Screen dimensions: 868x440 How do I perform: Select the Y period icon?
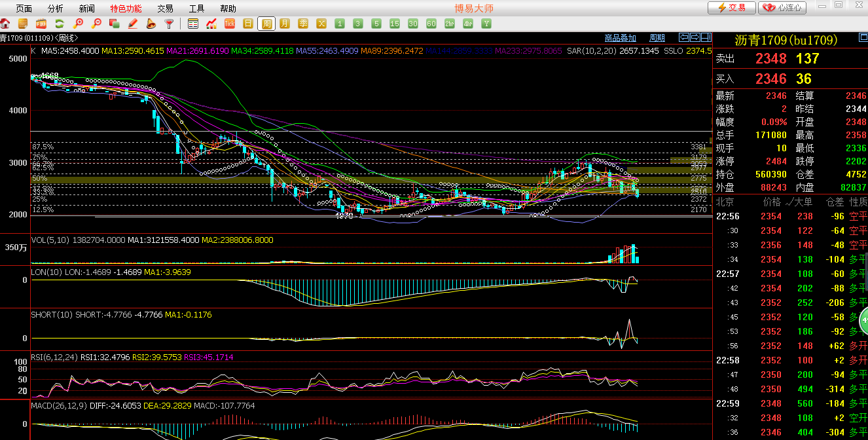(486, 24)
